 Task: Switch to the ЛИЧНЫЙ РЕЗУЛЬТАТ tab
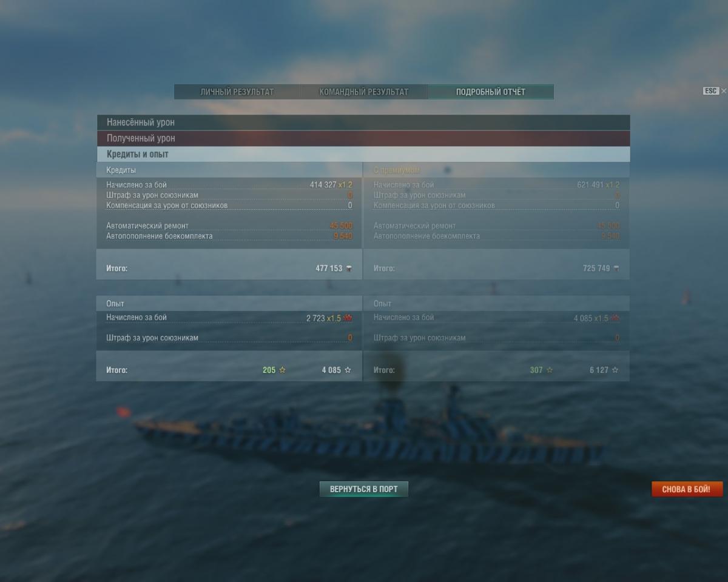pyautogui.click(x=237, y=92)
